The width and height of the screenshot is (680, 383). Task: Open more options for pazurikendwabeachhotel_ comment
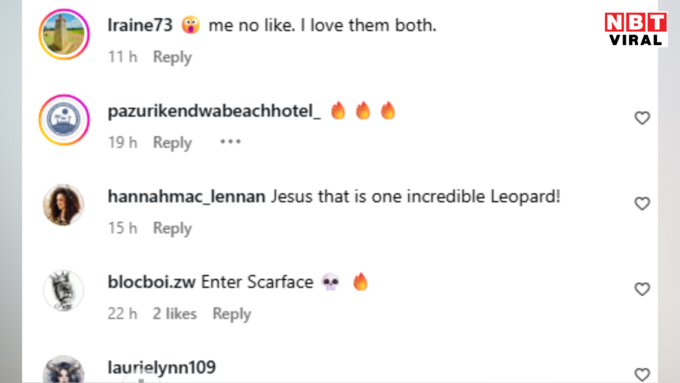pyautogui.click(x=230, y=142)
